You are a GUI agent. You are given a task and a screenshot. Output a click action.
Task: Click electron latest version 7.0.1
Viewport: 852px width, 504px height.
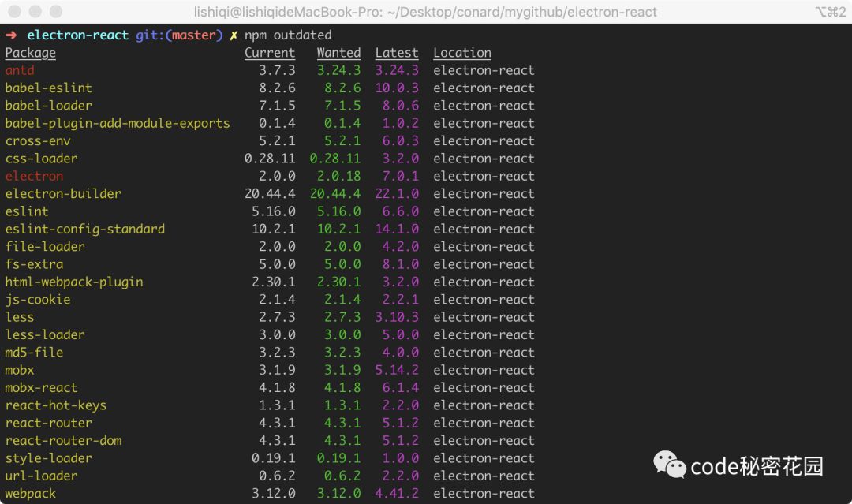point(401,176)
